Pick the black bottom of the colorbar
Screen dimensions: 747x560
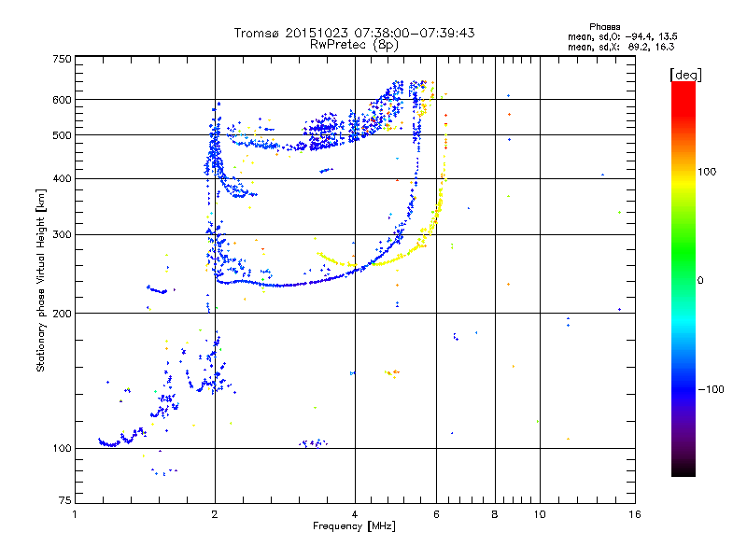pos(684,469)
